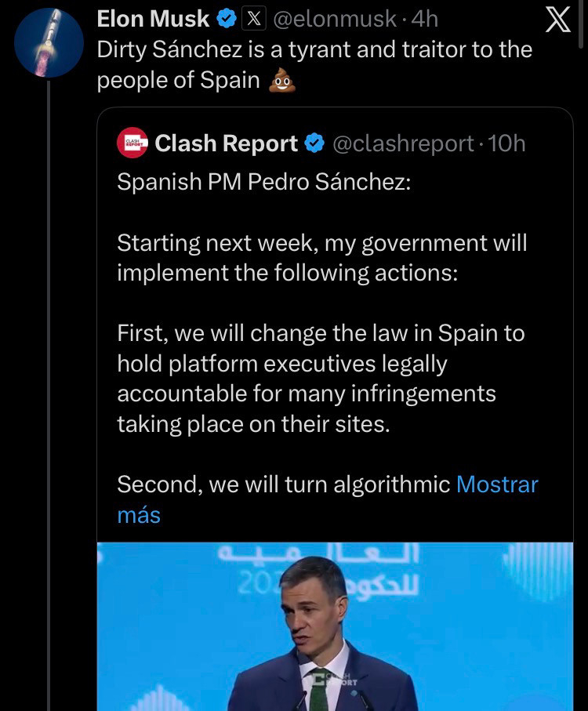The width and height of the screenshot is (588, 711).
Task: Go to the @clashreport handle
Action: click(403, 143)
